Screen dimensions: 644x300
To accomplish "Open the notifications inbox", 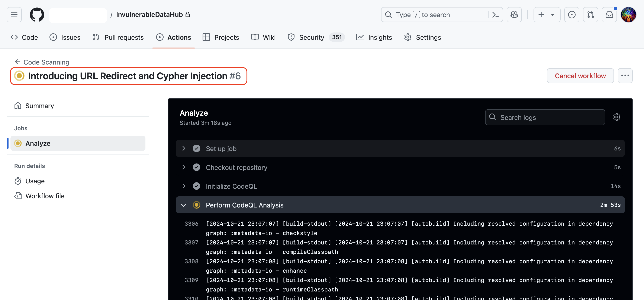I will (609, 15).
